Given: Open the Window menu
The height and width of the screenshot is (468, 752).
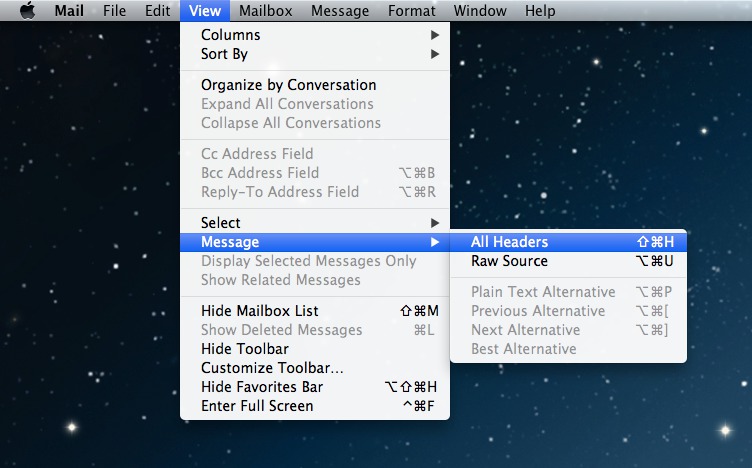Looking at the screenshot, I should tap(480, 10).
